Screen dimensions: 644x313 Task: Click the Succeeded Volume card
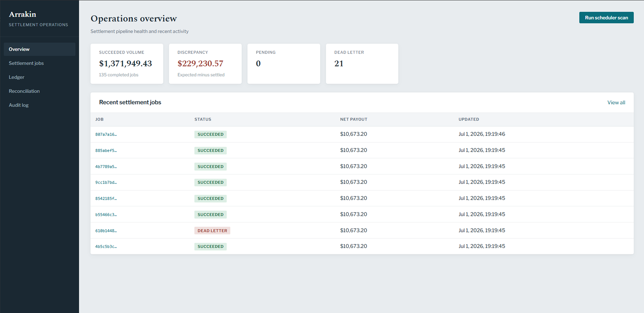click(127, 64)
